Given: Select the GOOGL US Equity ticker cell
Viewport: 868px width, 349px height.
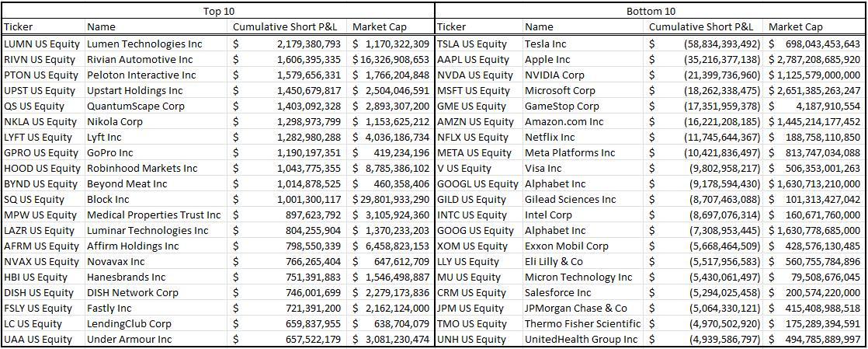Looking at the screenshot, I should [477, 183].
